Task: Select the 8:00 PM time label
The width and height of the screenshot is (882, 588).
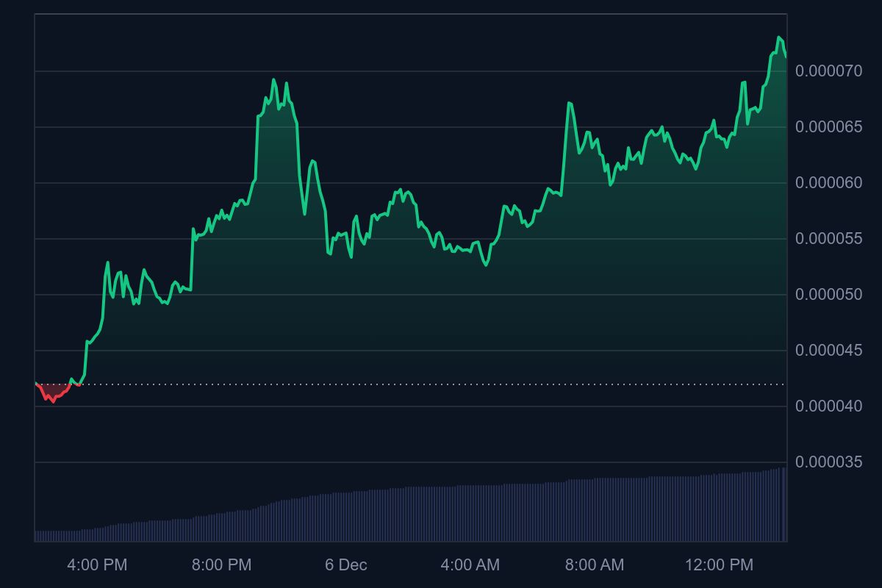Action: (x=222, y=566)
